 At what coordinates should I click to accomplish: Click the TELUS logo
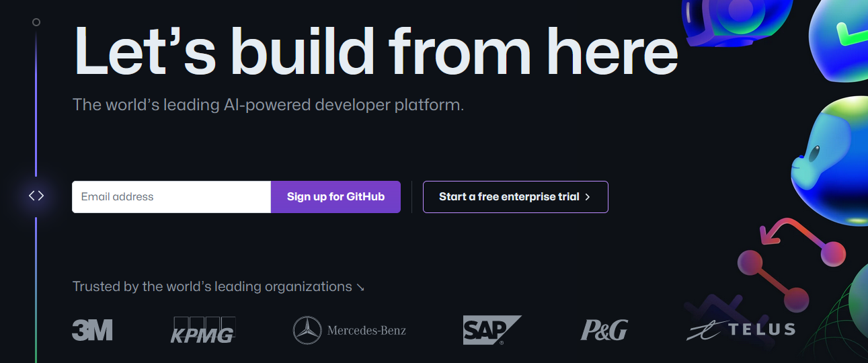[x=741, y=329]
